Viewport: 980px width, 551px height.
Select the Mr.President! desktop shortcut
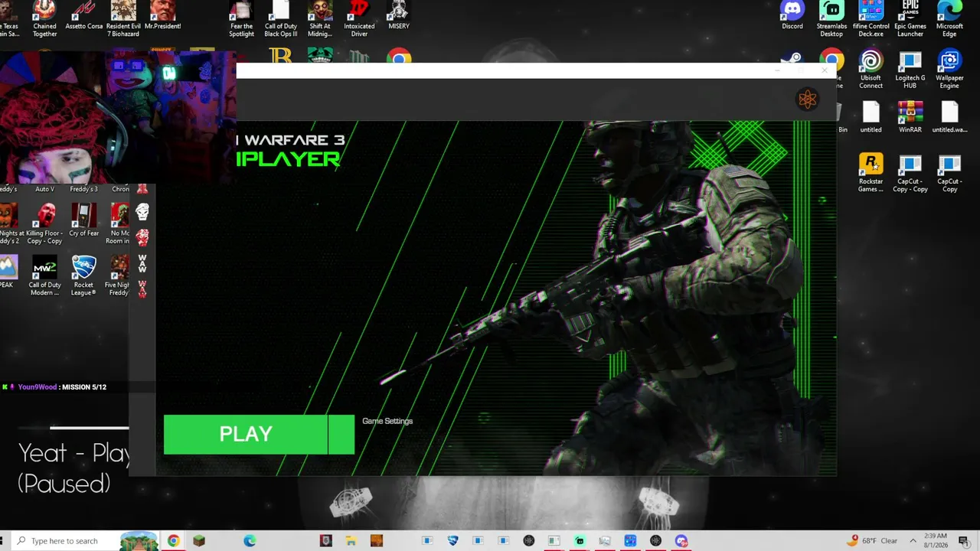tap(162, 16)
